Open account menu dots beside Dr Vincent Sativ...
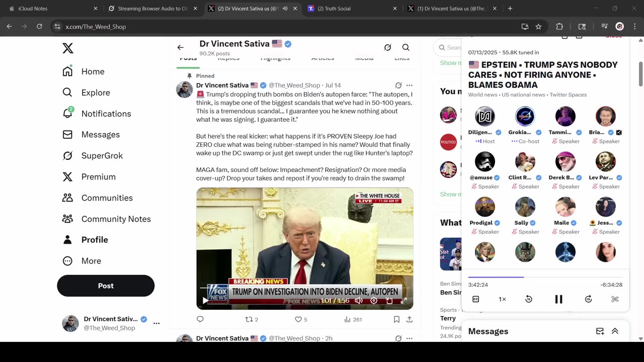Screen dimensions: 644x362 point(156,323)
